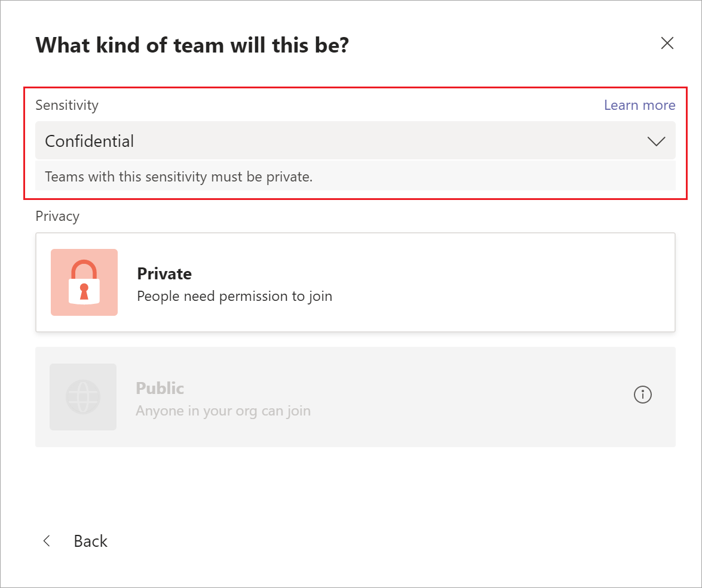Click the Back button

90,541
